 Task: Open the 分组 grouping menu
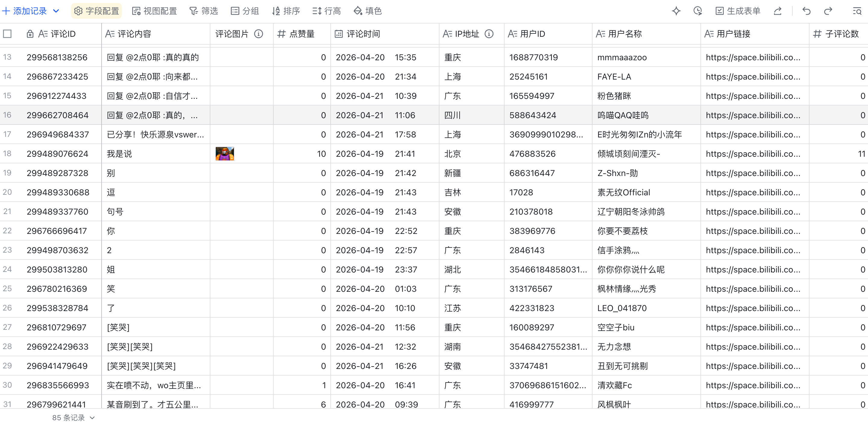pyautogui.click(x=245, y=11)
